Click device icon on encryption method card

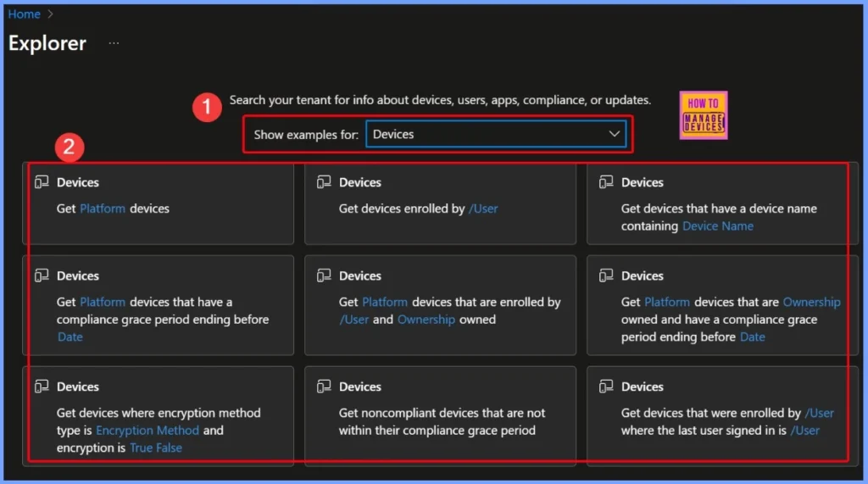click(x=42, y=386)
